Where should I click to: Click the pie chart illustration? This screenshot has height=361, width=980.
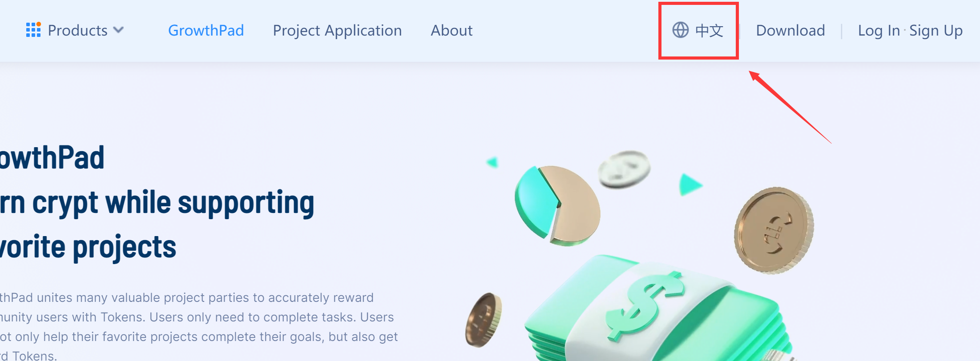coord(557,206)
